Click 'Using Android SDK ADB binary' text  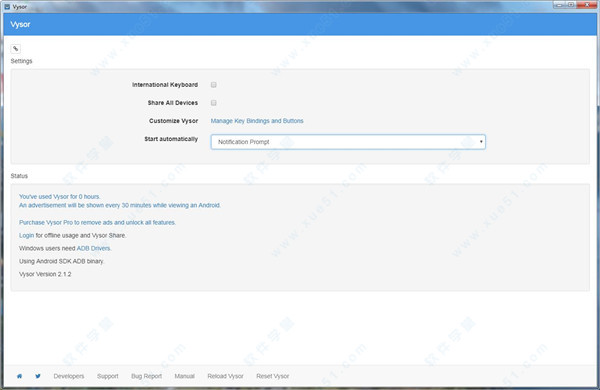62,261
